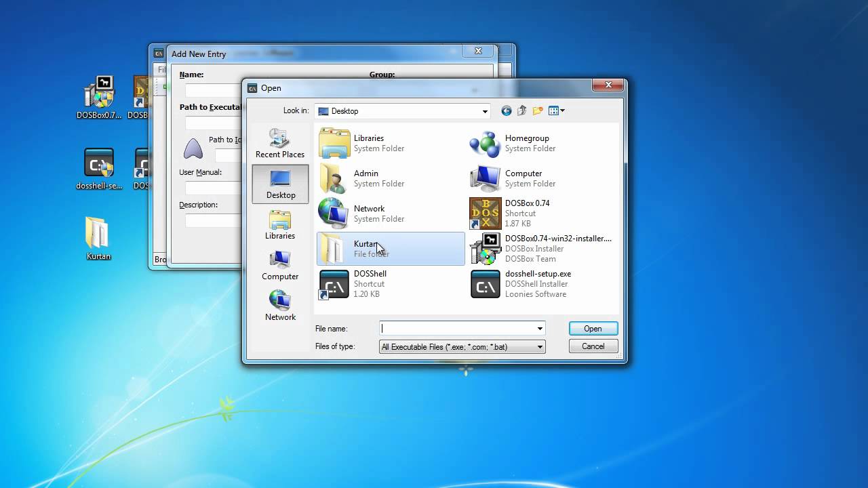The width and height of the screenshot is (868, 488).
Task: Select Libraries in places sidebar
Action: [280, 224]
